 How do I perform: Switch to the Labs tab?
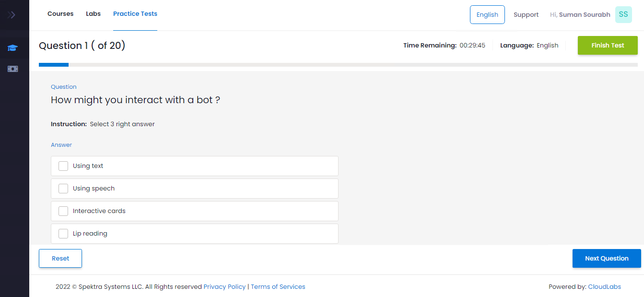(94, 14)
